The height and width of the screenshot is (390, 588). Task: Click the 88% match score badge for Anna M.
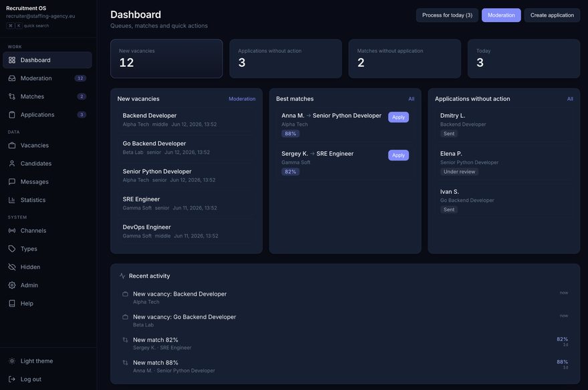click(x=290, y=134)
